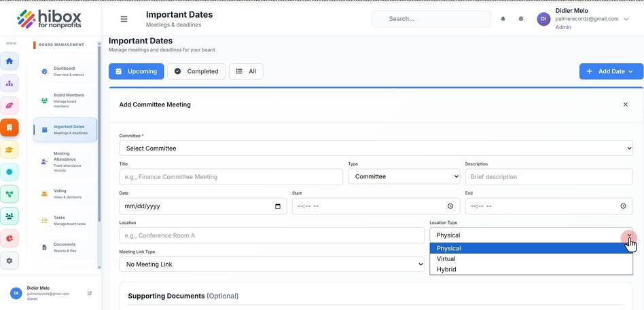The image size is (644, 310).
Task: Open the Home icon in the main rail
Action: (x=10, y=61)
